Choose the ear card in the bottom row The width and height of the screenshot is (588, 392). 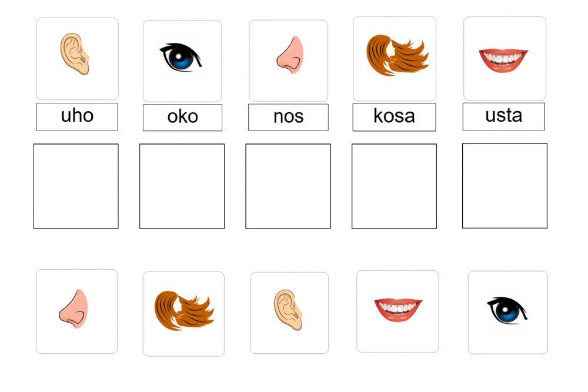tap(289, 313)
